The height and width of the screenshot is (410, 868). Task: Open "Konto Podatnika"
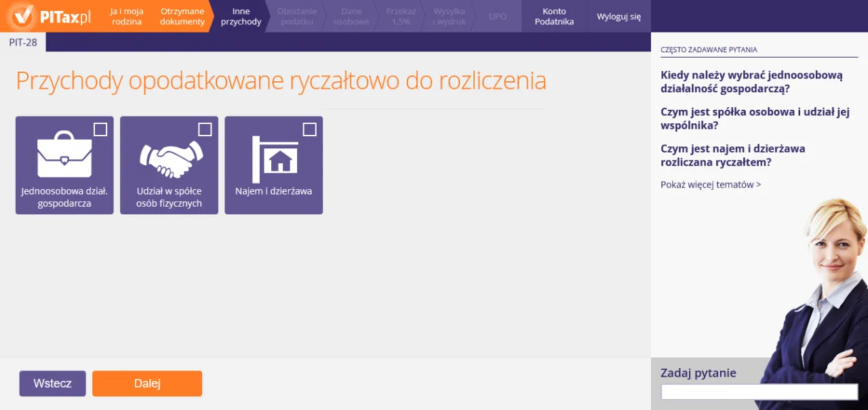tap(553, 16)
